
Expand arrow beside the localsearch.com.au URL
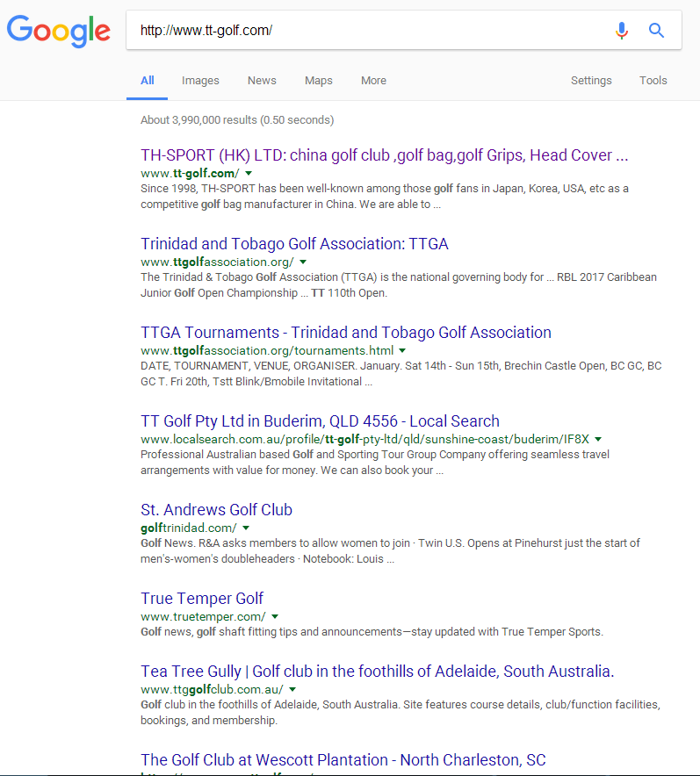click(598, 439)
